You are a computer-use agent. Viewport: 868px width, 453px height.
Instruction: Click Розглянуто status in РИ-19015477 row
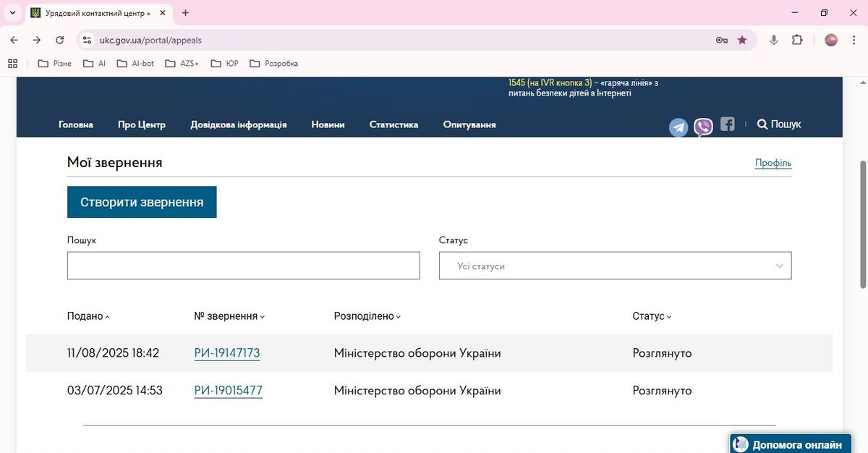(x=662, y=391)
